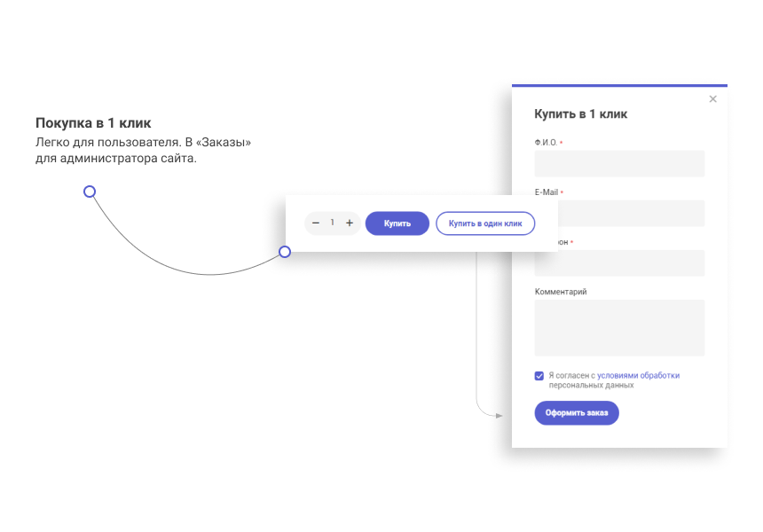
Task: Increase quantity with the plus button
Action: point(350,223)
